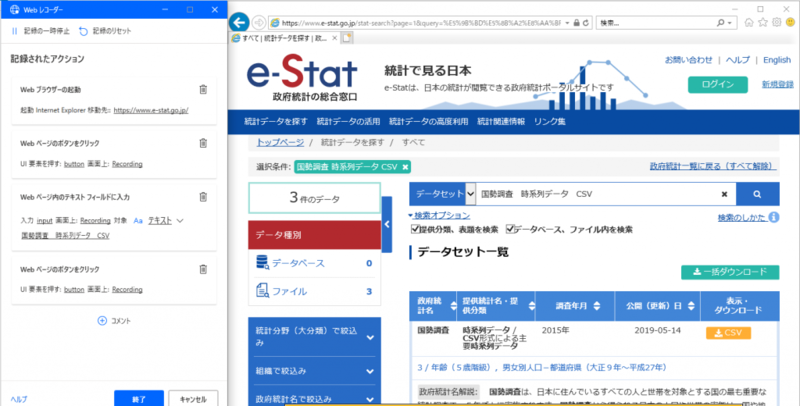Viewport: 800px width, 406px height.
Task: Toggle 提供分類、表題を検索 checkbox
Action: click(x=416, y=229)
